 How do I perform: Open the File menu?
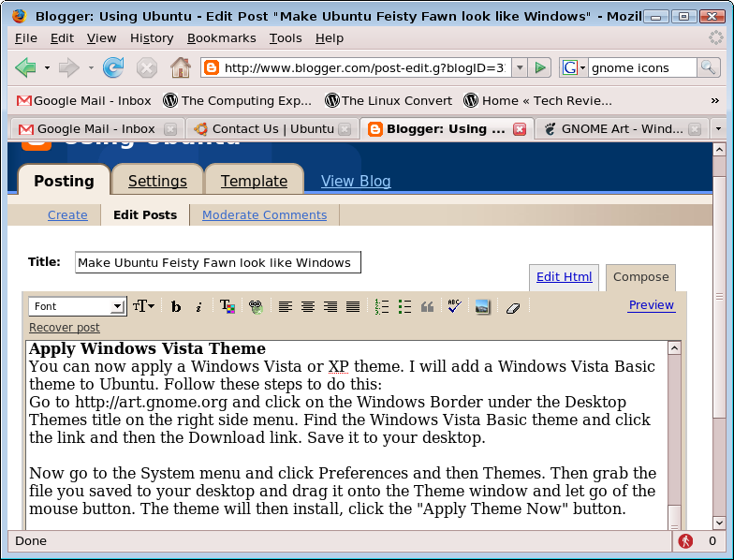click(x=26, y=37)
